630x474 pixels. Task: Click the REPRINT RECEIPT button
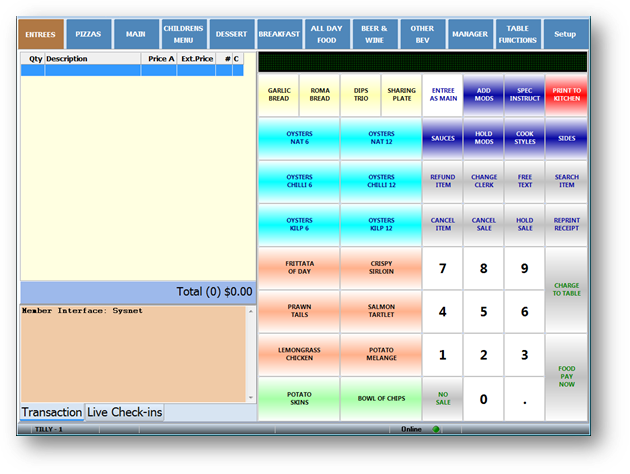[566, 224]
